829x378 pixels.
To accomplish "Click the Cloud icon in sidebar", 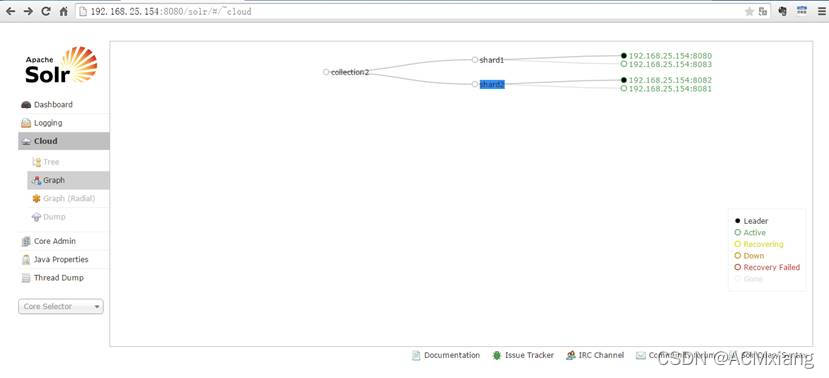I will coord(26,142).
